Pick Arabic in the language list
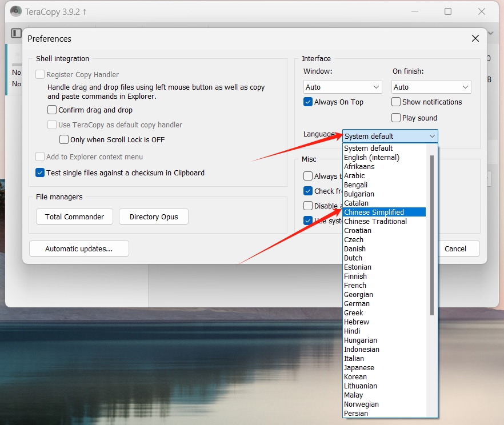This screenshot has width=504, height=425. (385, 176)
